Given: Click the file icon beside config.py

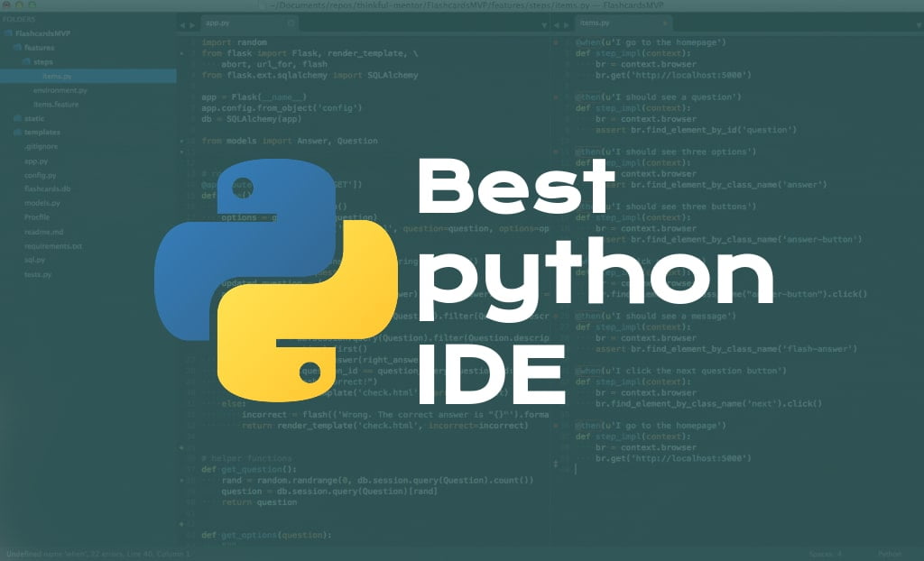Looking at the screenshot, I should [22, 173].
